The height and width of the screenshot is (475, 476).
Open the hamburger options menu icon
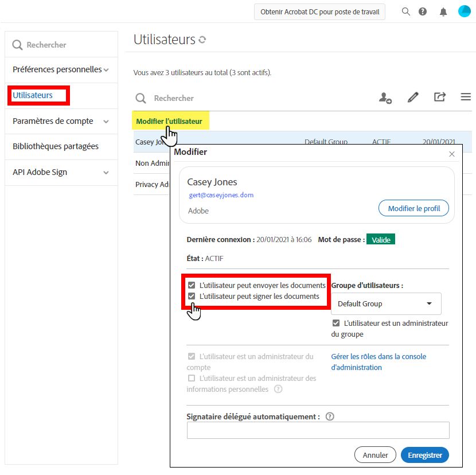click(466, 97)
